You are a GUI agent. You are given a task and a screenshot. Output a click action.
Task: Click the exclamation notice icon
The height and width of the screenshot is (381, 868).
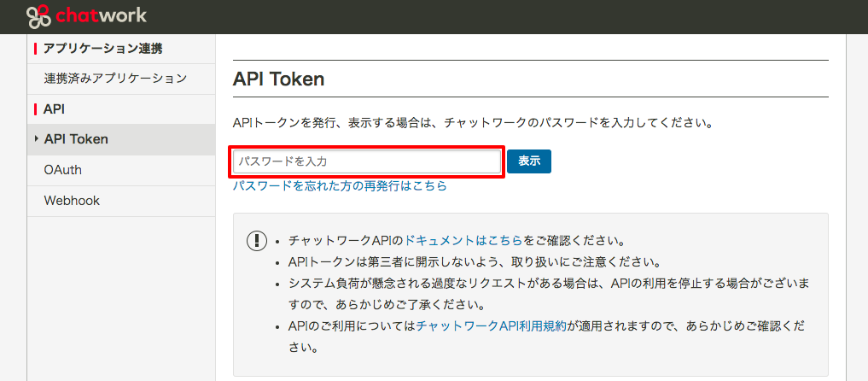click(256, 241)
